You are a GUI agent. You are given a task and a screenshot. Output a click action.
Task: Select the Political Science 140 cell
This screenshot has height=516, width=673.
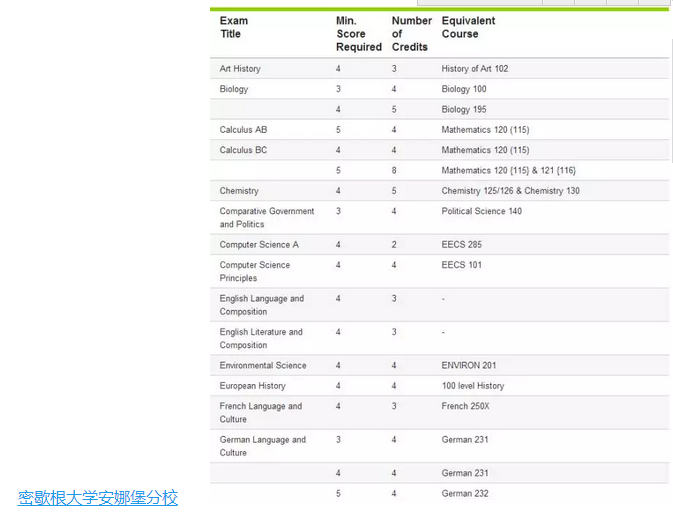pyautogui.click(x=482, y=211)
